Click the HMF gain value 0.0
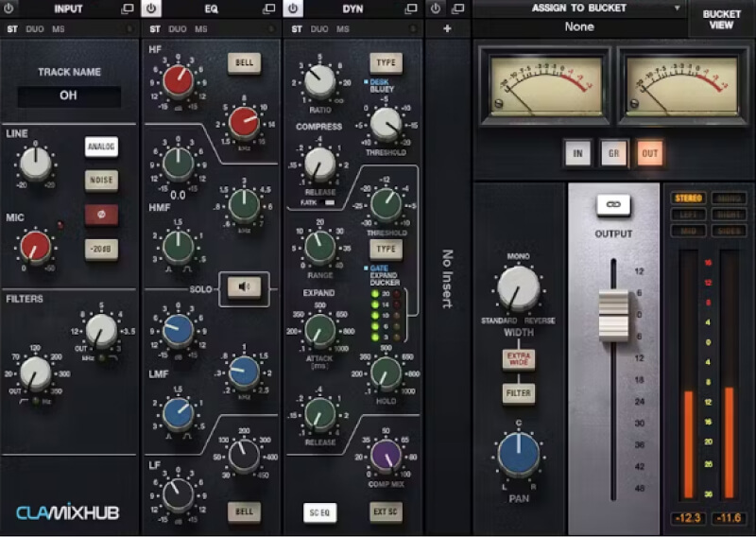This screenshot has height=537, width=756. point(178,196)
